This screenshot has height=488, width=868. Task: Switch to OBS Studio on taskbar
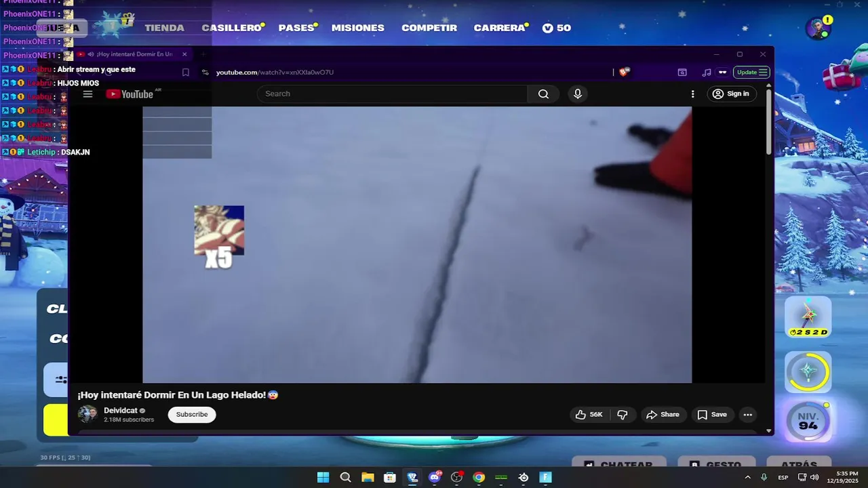coord(457,477)
